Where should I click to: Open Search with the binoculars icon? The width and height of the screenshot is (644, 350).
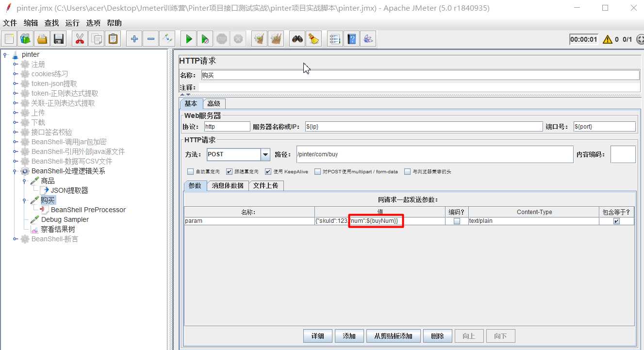pos(297,39)
